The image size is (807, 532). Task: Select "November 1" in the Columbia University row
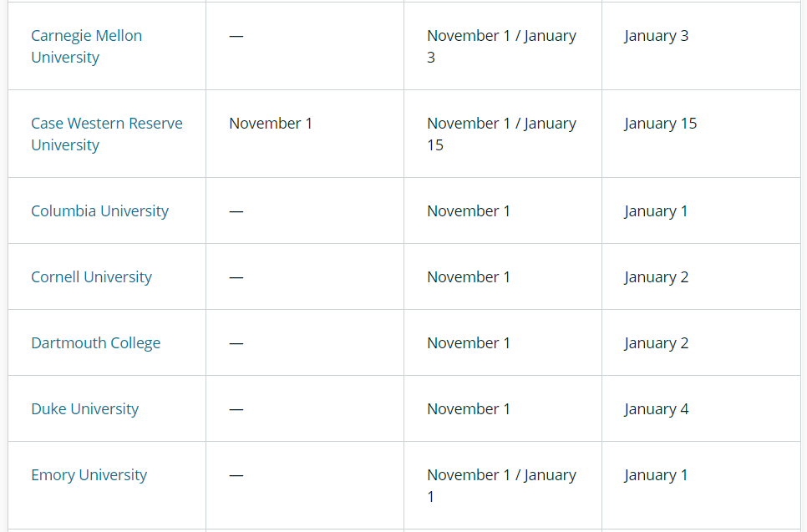click(x=468, y=210)
